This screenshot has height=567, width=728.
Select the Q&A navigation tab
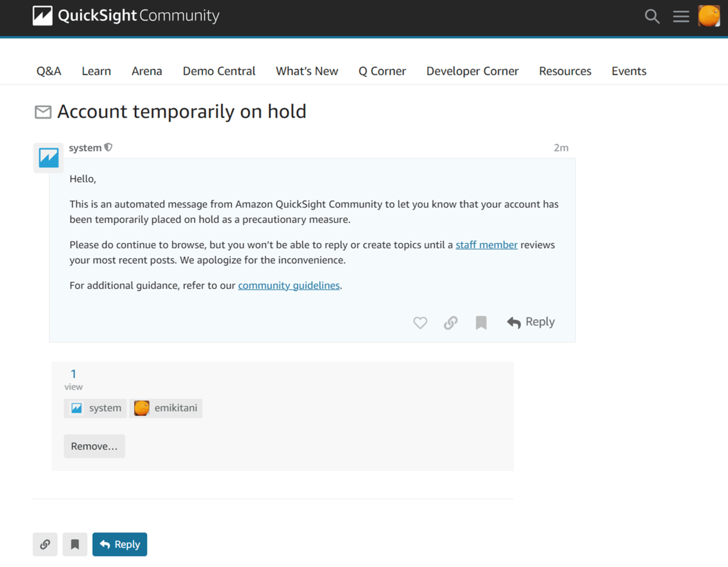click(x=49, y=71)
